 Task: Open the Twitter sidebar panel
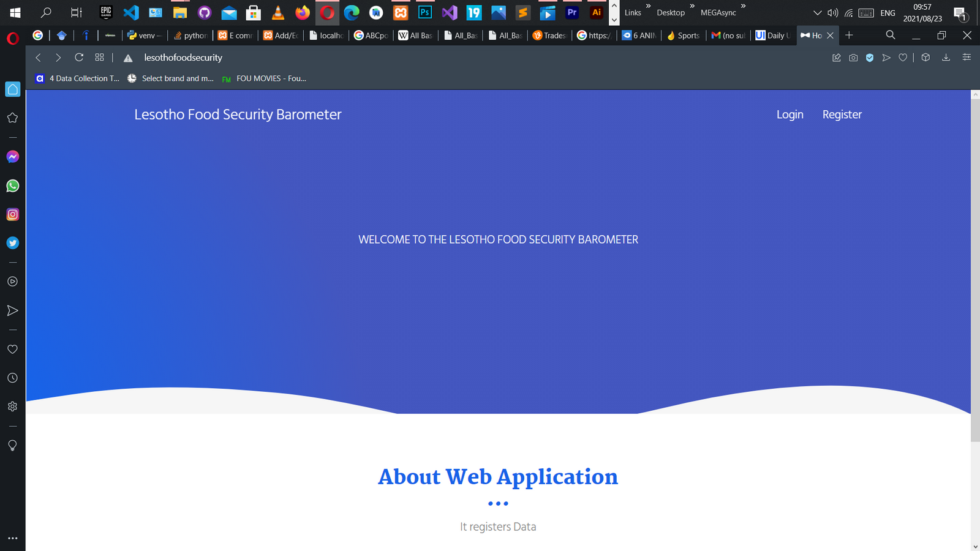click(12, 243)
